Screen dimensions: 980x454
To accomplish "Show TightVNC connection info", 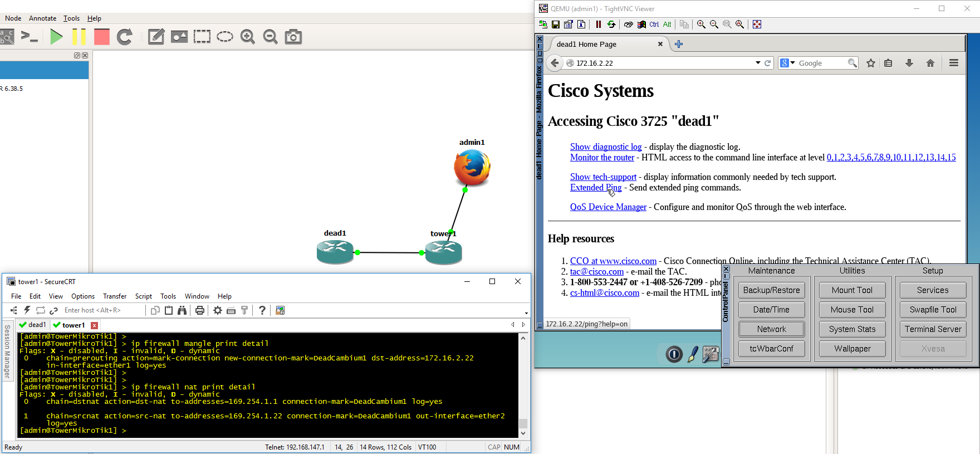I will (581, 24).
